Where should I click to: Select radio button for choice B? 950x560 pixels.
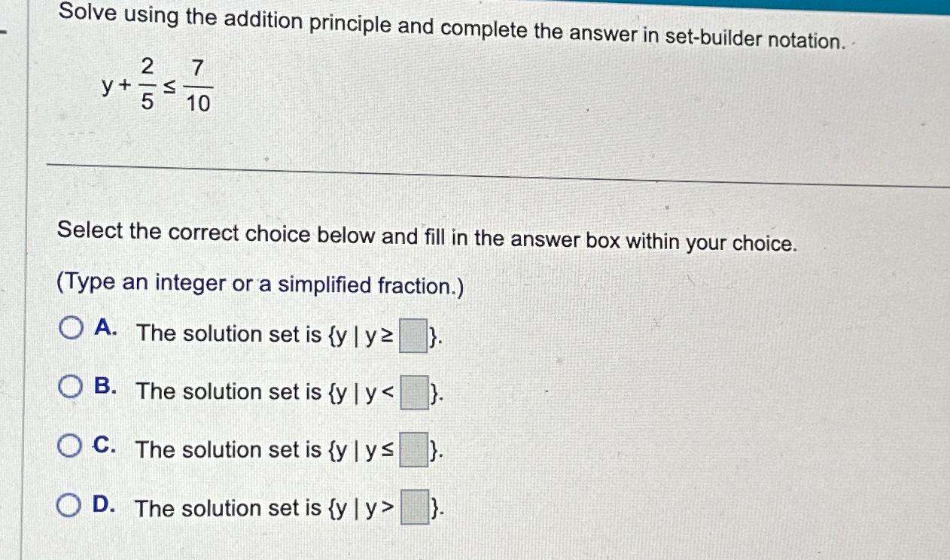[x=72, y=385]
